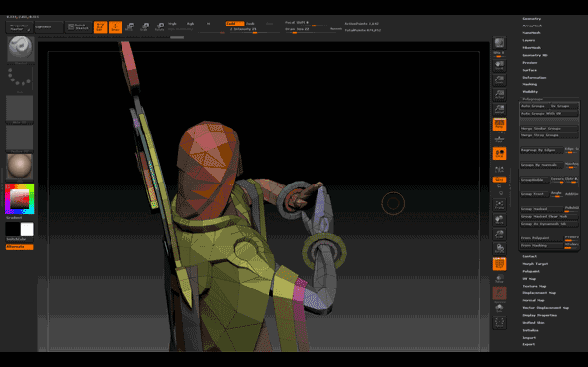Toggle PolyF polyframe display button
The height and width of the screenshot is (367, 588).
(x=499, y=264)
